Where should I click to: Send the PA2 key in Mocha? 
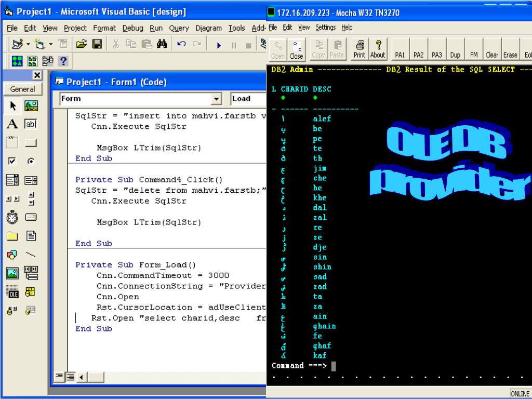click(418, 49)
